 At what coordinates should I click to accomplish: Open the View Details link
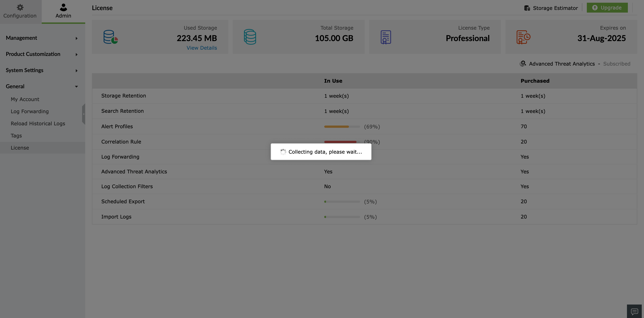202,48
